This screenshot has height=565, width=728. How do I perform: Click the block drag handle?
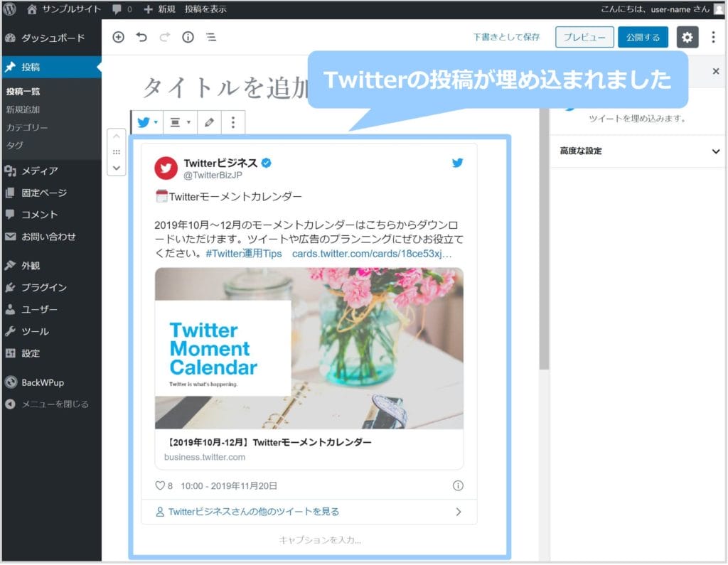coord(117,152)
